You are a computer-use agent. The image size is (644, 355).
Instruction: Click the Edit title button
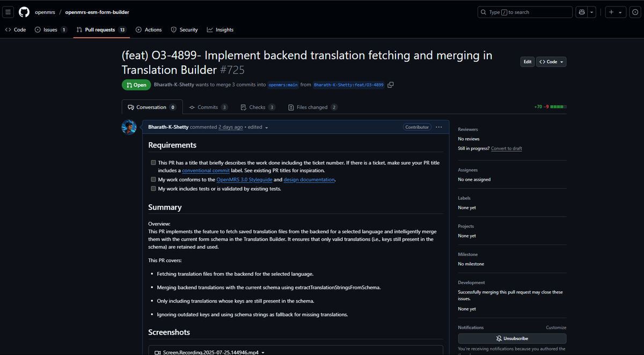(528, 62)
